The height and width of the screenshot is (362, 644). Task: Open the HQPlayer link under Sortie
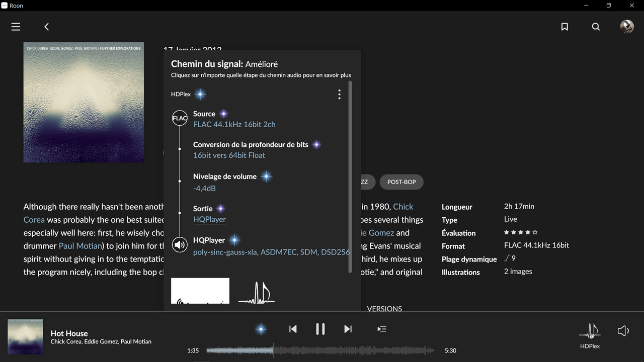tap(209, 219)
